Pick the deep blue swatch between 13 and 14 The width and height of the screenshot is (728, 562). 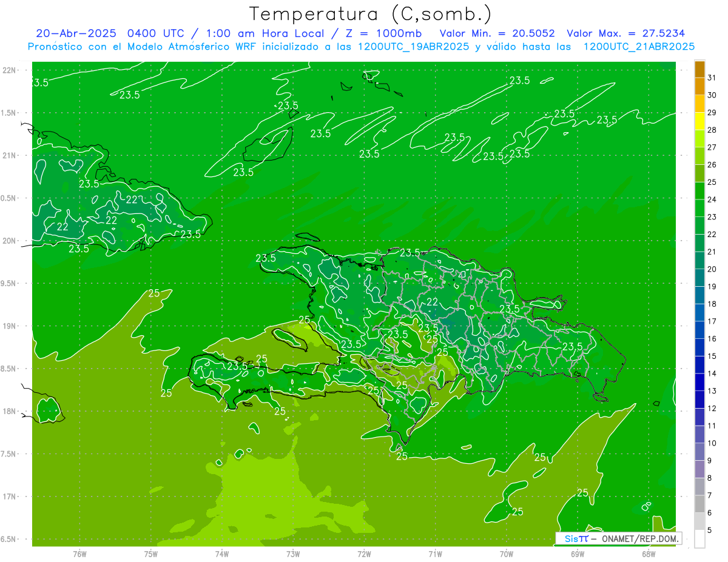pos(699,383)
